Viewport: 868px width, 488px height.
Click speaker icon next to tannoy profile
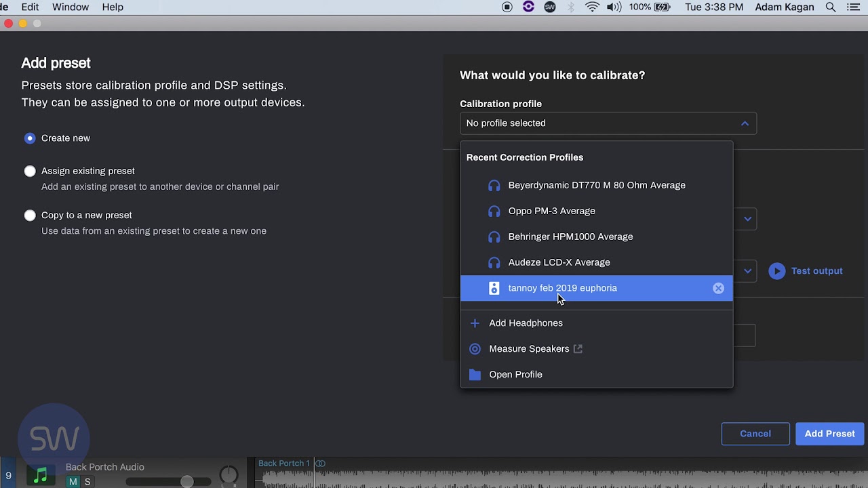click(x=494, y=288)
